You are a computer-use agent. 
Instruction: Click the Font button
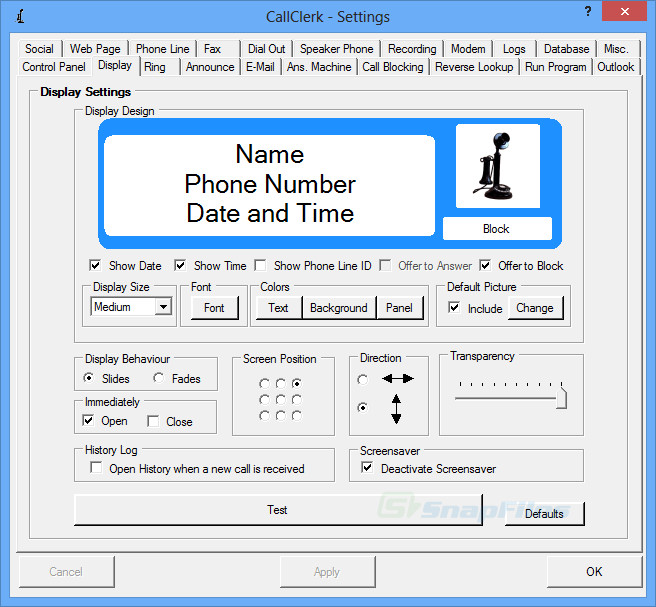(215, 308)
